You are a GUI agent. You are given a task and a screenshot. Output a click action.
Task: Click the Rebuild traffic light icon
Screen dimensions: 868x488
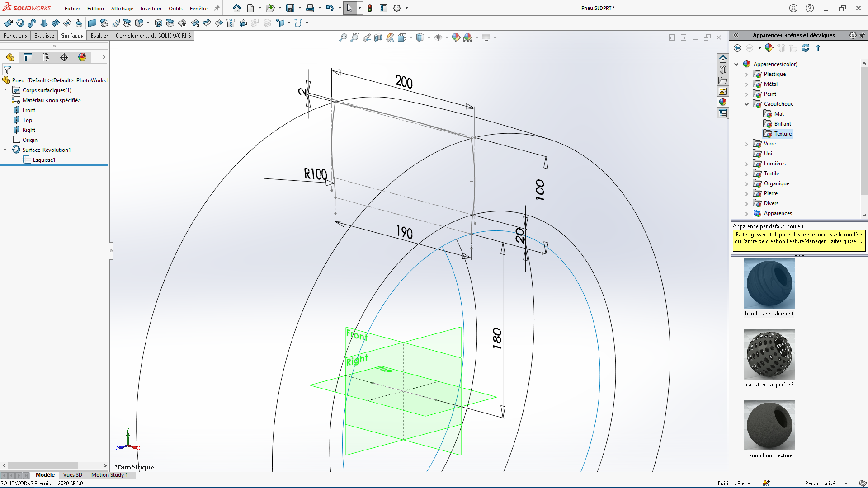370,8
